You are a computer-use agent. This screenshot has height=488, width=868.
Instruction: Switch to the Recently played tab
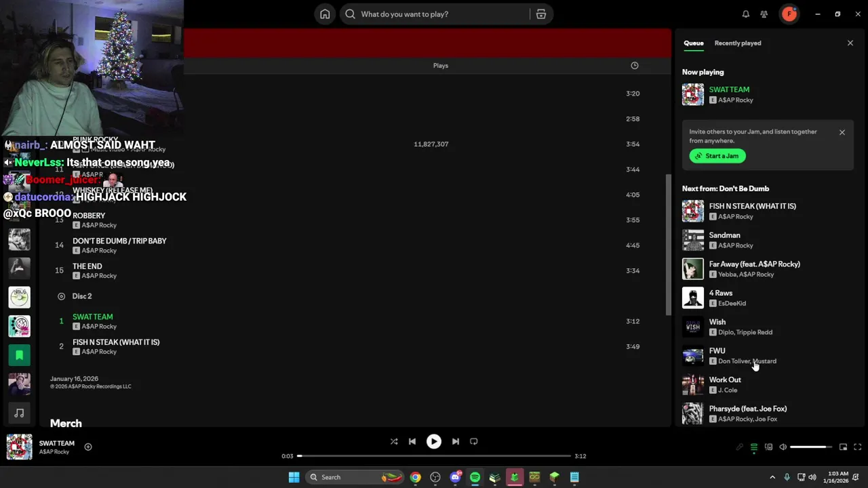tap(738, 43)
